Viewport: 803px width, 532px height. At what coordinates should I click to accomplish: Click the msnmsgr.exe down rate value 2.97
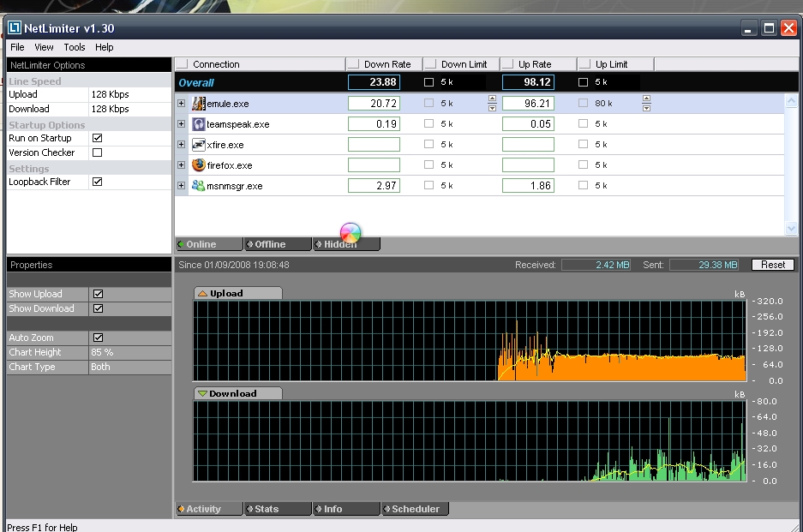(x=374, y=185)
